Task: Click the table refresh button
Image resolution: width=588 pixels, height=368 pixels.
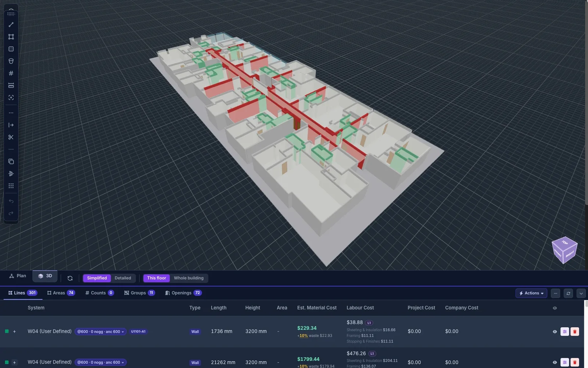Action: (568, 293)
